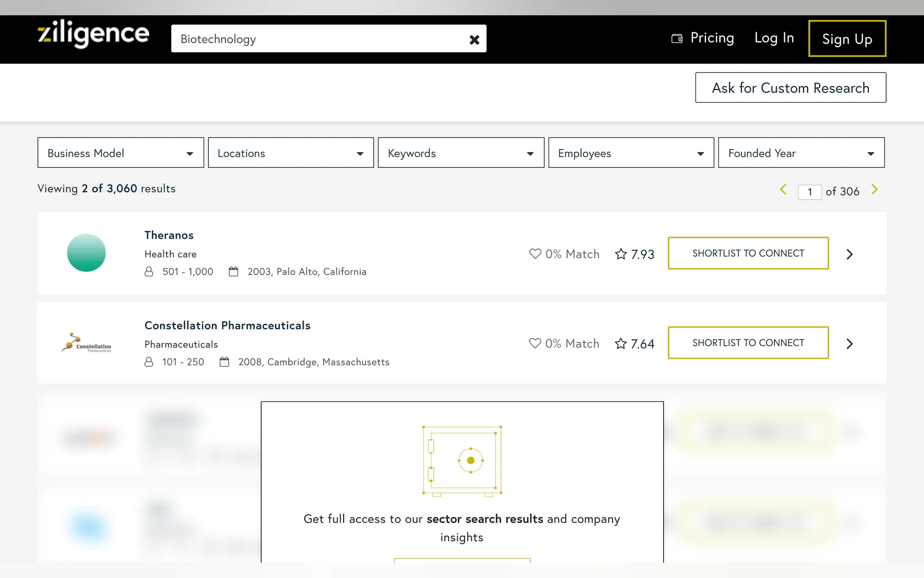Open the Theranos company name link
The image size is (924, 578).
click(169, 235)
